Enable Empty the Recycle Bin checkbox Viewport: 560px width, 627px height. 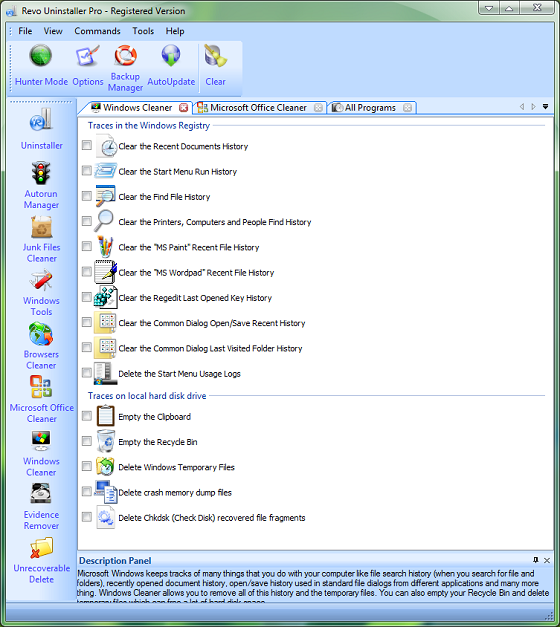point(87,441)
